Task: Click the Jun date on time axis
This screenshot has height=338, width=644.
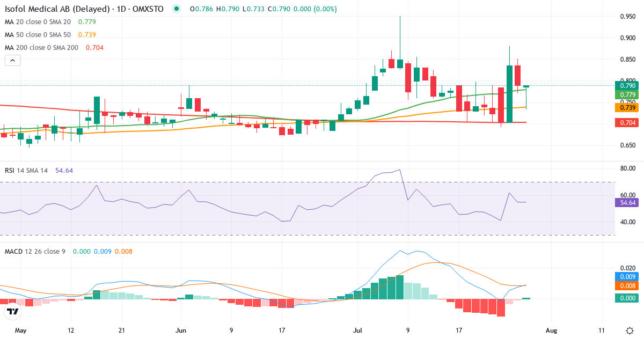Action: pyautogui.click(x=181, y=330)
